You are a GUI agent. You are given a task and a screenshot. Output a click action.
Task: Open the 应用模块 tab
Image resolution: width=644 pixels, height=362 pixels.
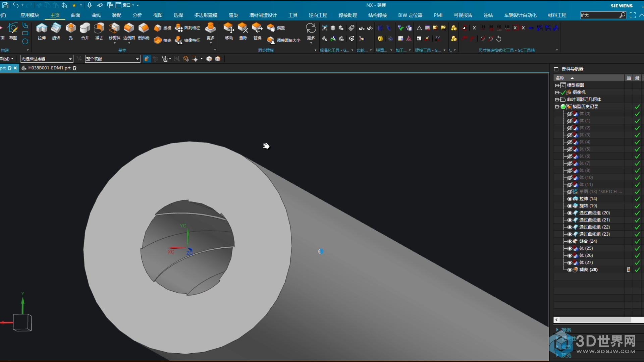[30, 15]
